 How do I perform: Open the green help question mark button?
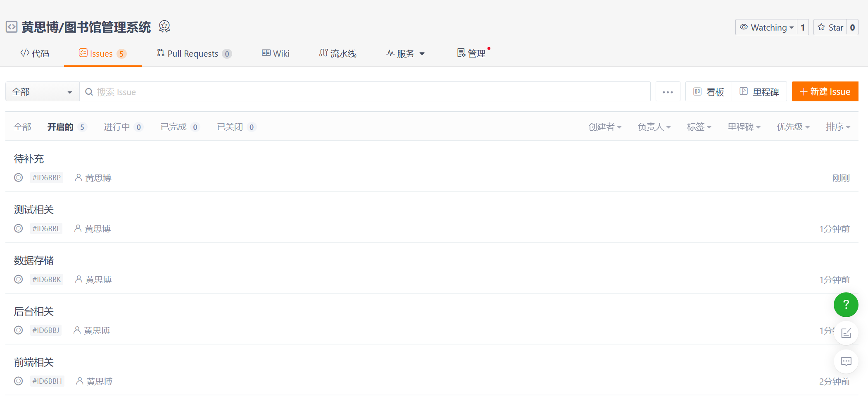(x=846, y=305)
